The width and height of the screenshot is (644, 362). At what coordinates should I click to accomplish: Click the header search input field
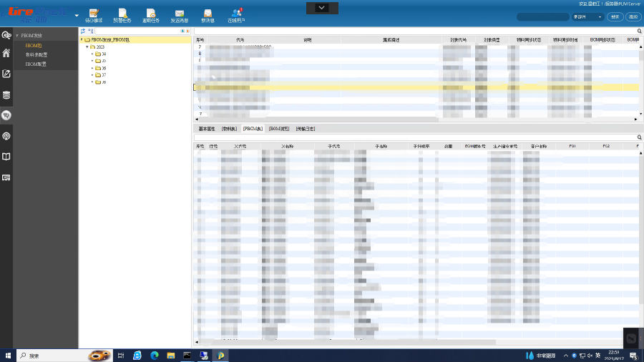tap(542, 16)
